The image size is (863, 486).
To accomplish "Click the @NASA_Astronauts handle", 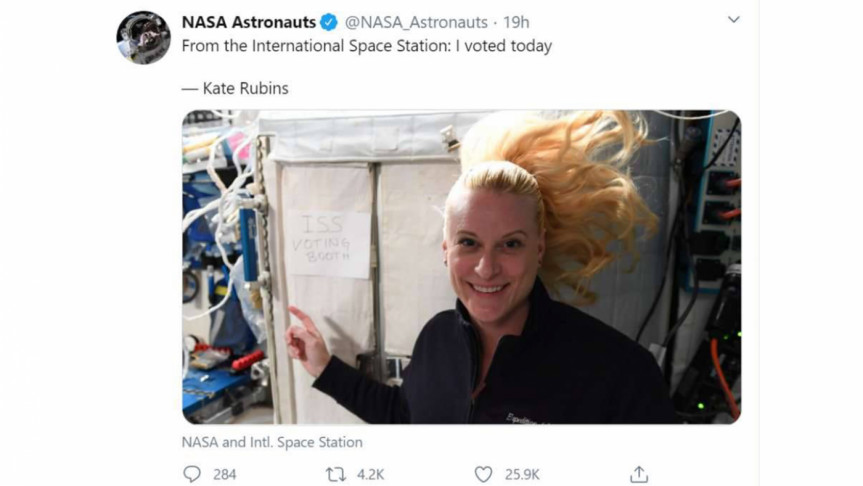I will [416, 23].
